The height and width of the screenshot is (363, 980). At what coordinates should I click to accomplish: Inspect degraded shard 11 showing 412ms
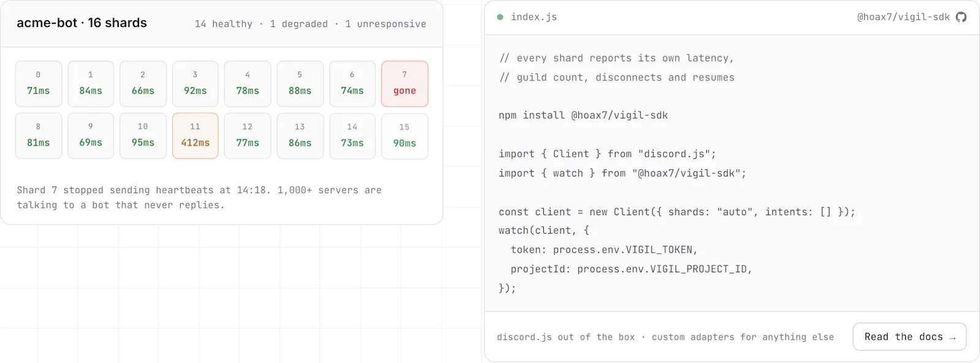195,136
